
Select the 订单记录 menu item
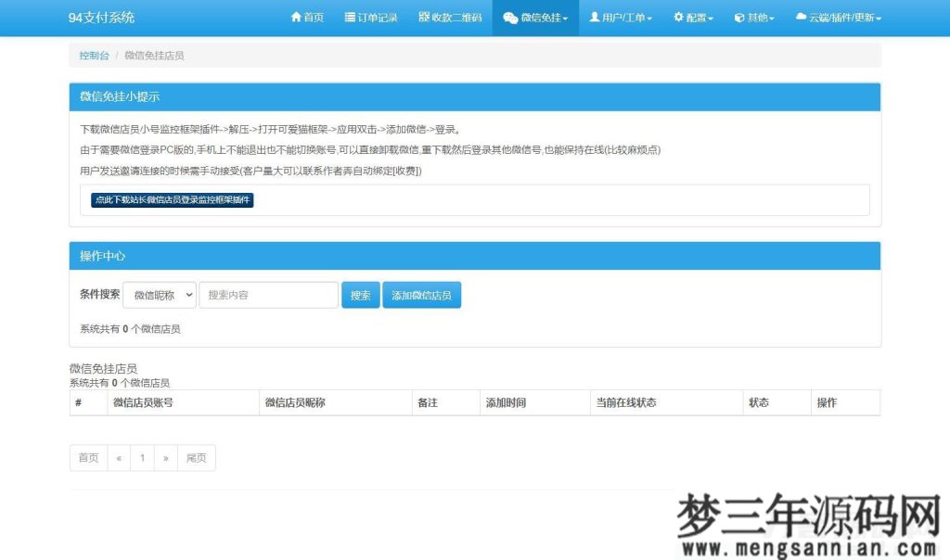[x=370, y=17]
